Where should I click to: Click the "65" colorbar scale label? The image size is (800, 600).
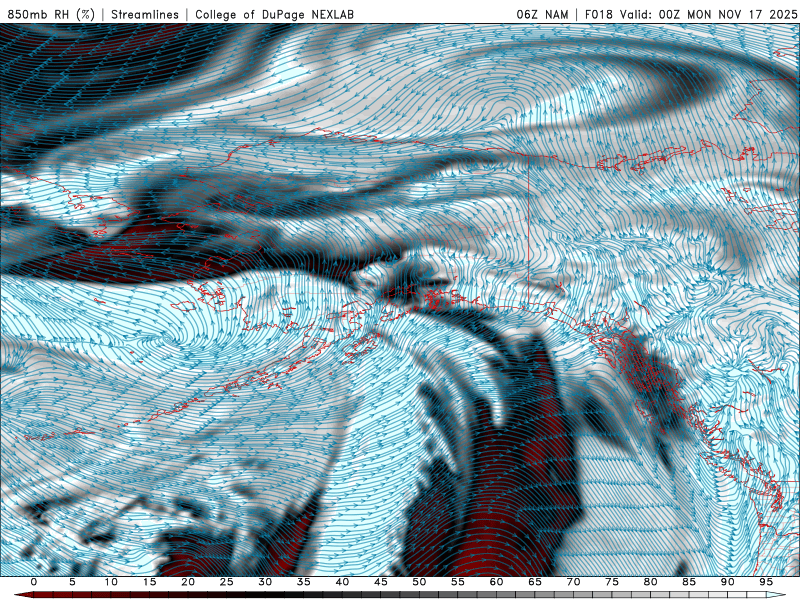click(x=535, y=582)
